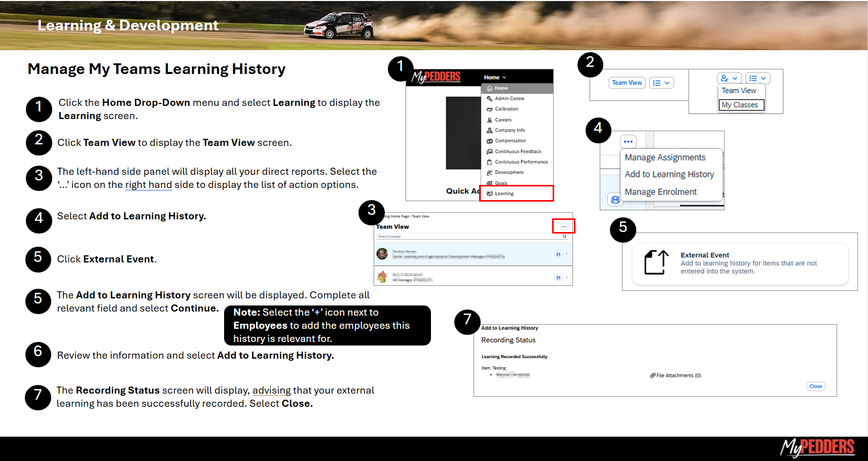
Task: Click the ellipsis icon beside Team View heading
Action: 564,226
